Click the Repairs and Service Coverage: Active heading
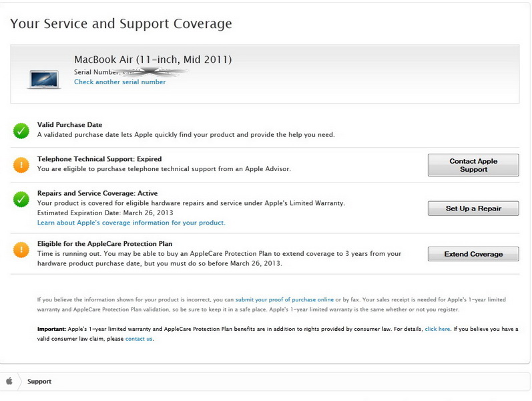 (x=97, y=193)
